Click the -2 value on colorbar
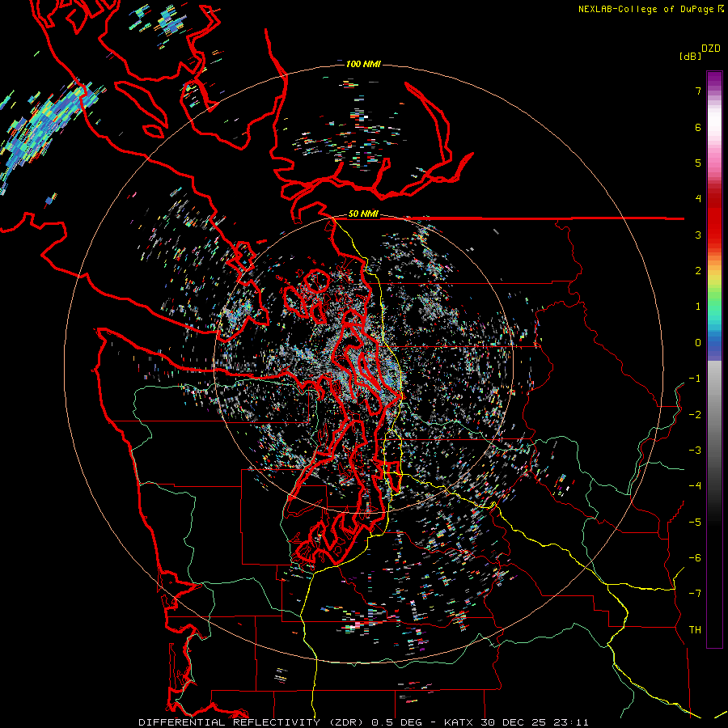Screen dimensions: 728x728 click(695, 414)
